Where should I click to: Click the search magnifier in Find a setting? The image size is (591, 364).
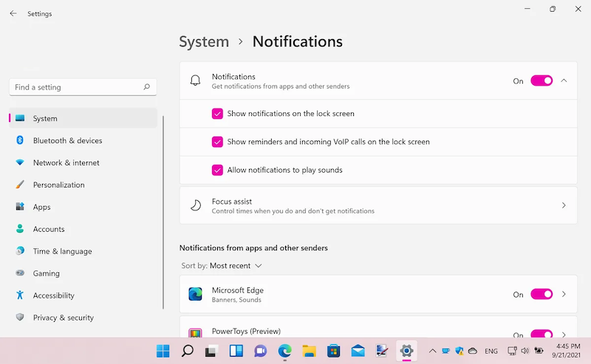[147, 87]
